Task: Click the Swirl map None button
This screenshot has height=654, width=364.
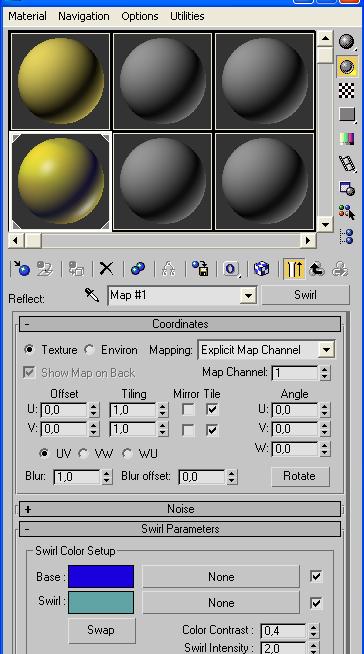Action: [x=221, y=603]
